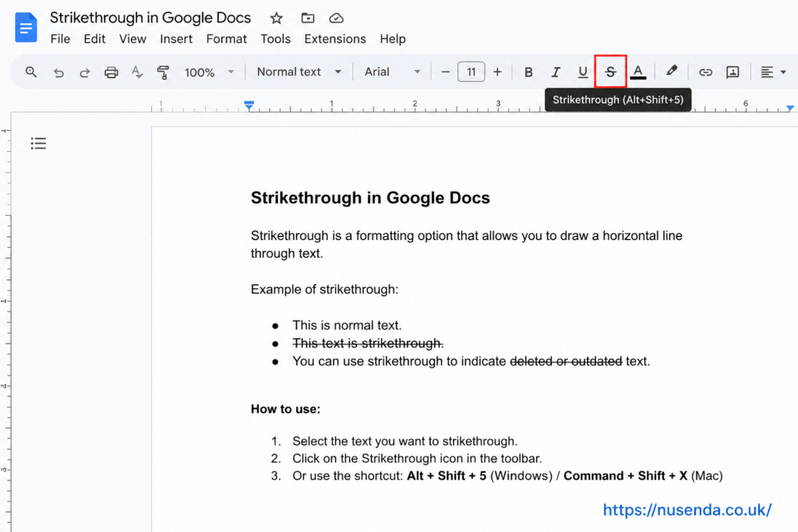Click the line "This text is strikethrough."
The height and width of the screenshot is (532, 798).
coord(368,344)
